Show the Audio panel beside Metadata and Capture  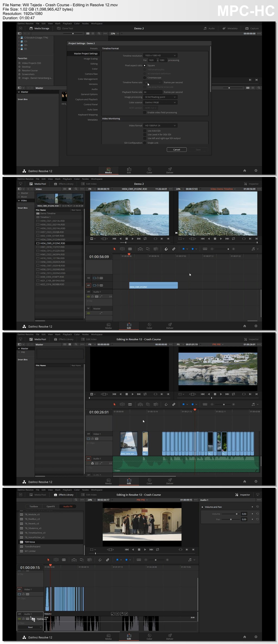(x=209, y=28)
